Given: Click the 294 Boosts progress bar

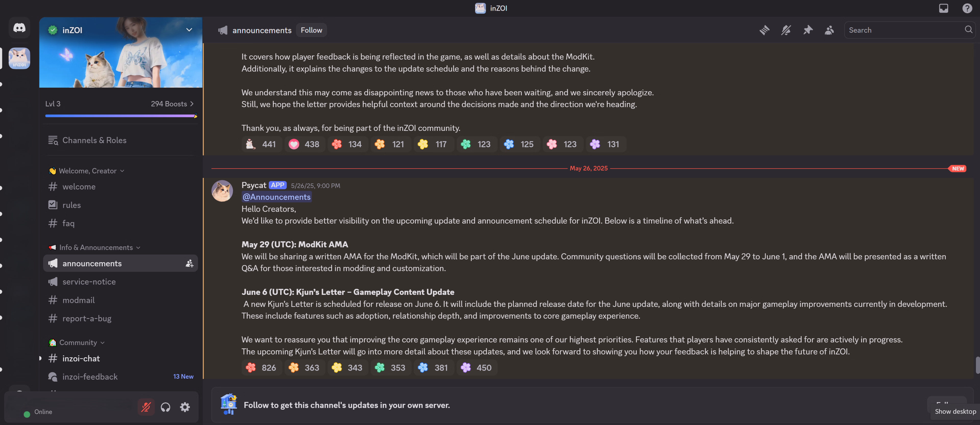Looking at the screenshot, I should coord(121,116).
